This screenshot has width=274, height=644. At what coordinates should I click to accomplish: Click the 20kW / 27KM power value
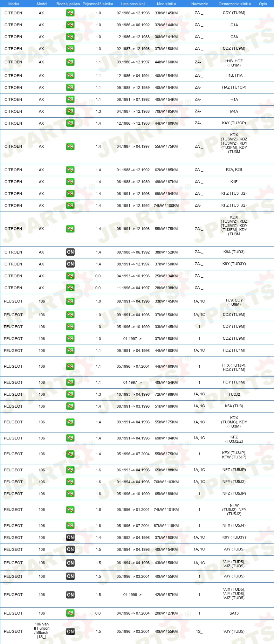(166, 613)
